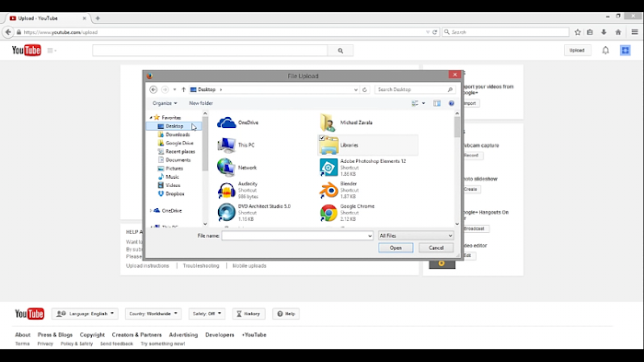The width and height of the screenshot is (644, 362).
Task: Open the recent locations dropdown arrow
Action: pyautogui.click(x=175, y=89)
